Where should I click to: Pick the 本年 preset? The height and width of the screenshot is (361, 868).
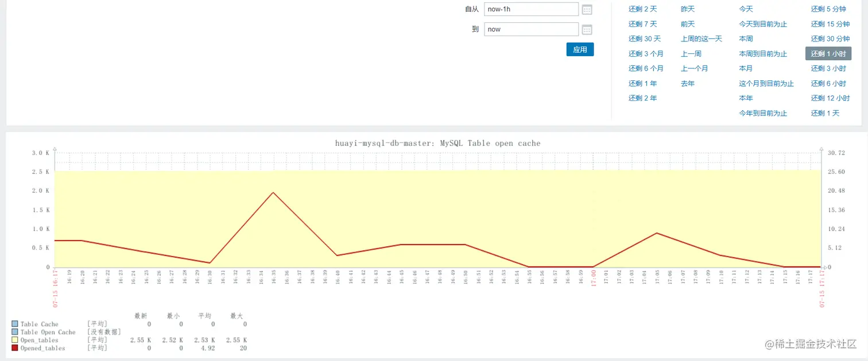[746, 98]
